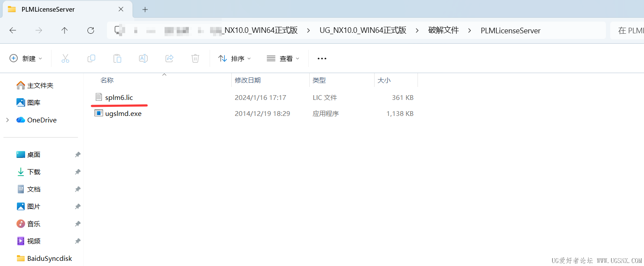Click the computer icon in address bar
Screen dimensions: 644x266
click(x=118, y=30)
